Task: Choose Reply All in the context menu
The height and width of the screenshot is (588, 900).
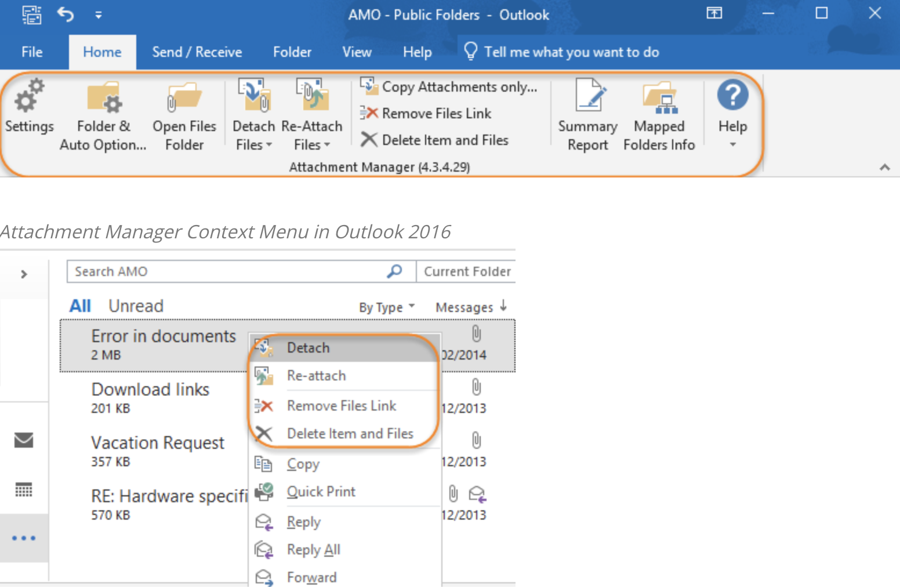Action: coord(345,550)
